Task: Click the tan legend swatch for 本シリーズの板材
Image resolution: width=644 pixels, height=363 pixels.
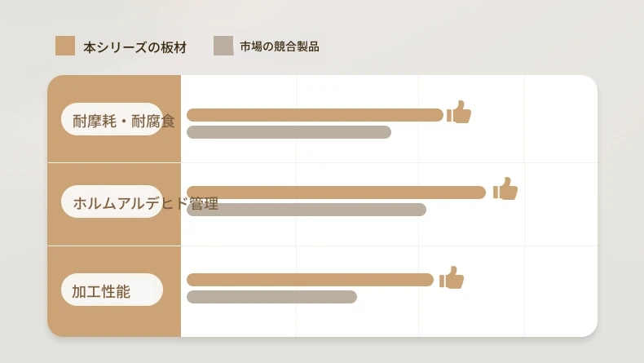Action: coord(65,46)
